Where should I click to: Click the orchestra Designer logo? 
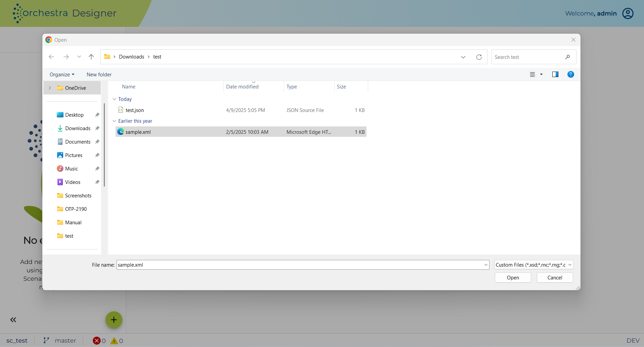(x=65, y=13)
